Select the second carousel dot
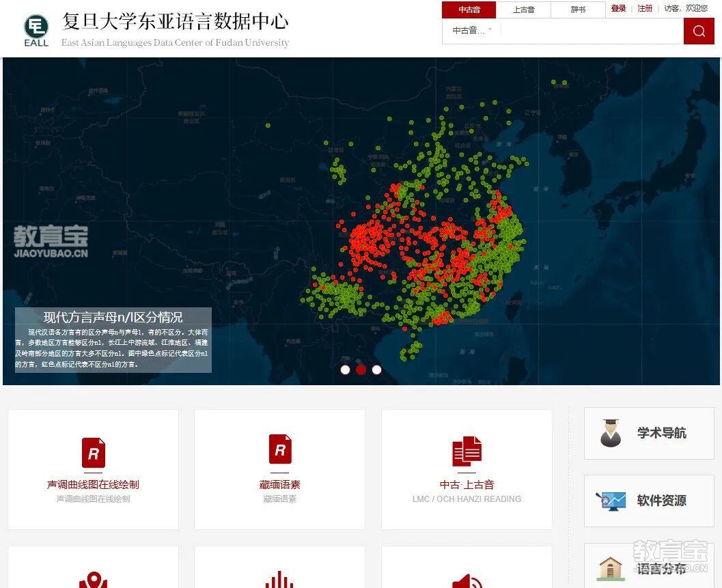Image resolution: width=722 pixels, height=588 pixels. (361, 369)
